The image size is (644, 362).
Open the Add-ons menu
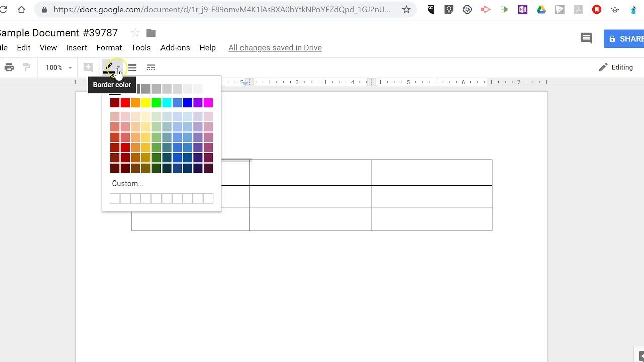[x=175, y=48]
